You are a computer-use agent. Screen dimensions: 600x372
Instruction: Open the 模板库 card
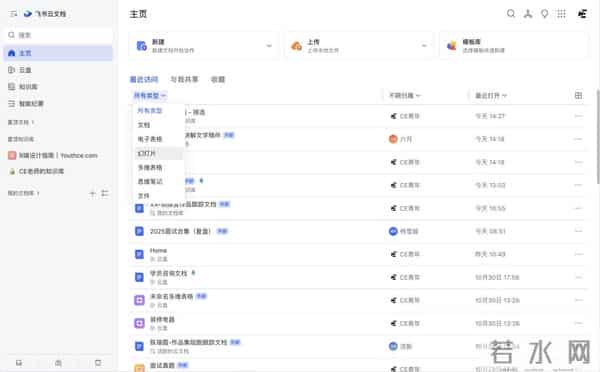coord(514,46)
